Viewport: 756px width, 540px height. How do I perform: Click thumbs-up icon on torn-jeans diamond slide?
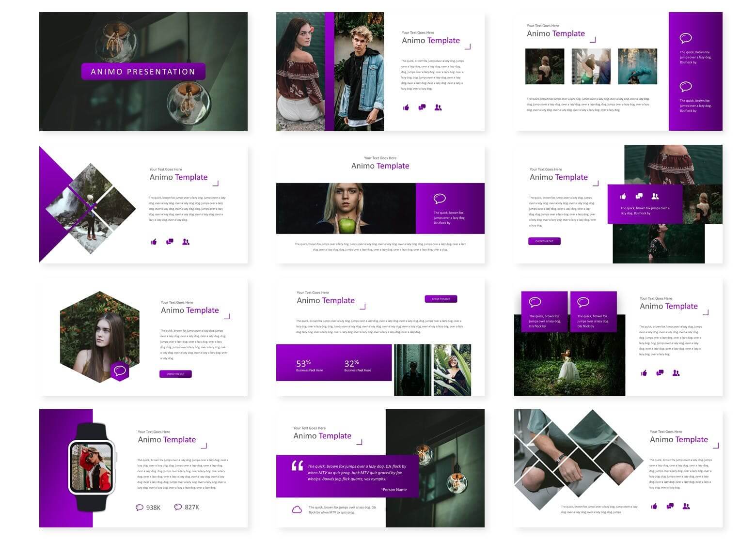click(654, 506)
